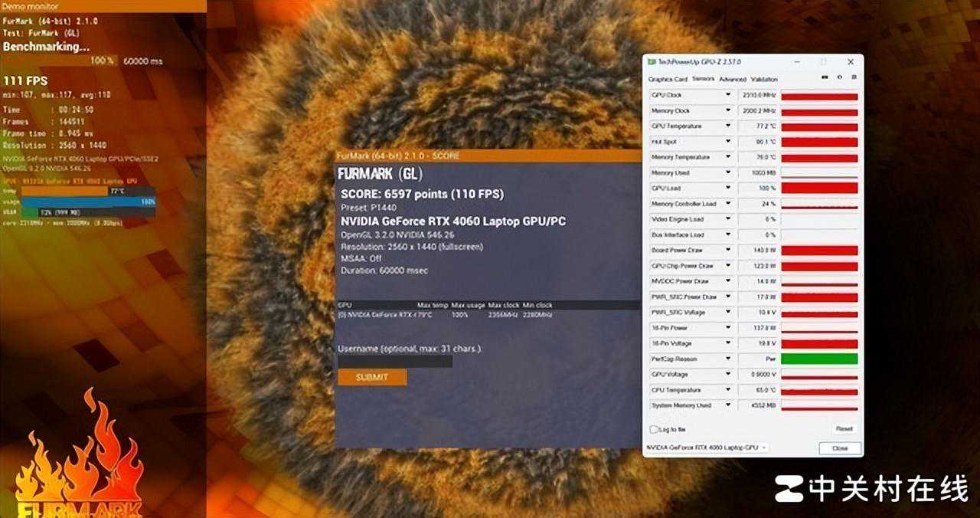
Task: Close the GPU-Z window with X
Action: point(851,61)
